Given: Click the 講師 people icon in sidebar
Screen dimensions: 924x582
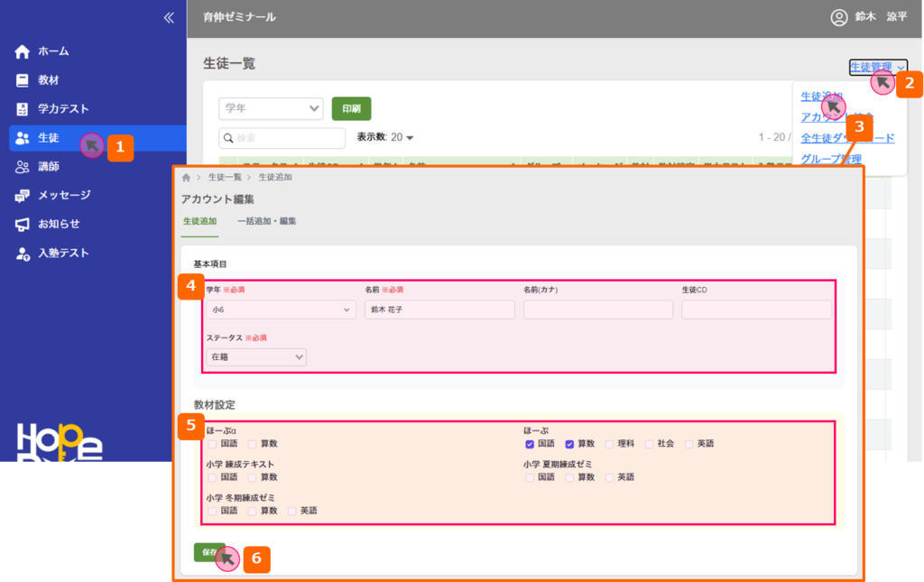Looking at the screenshot, I should [x=23, y=167].
